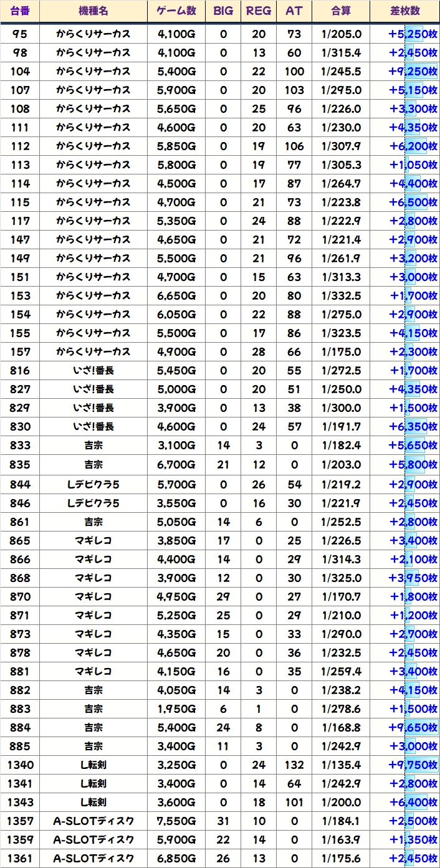The width and height of the screenshot is (440, 868).
Task: Select machine number 861 cell
Action: pyautogui.click(x=20, y=522)
